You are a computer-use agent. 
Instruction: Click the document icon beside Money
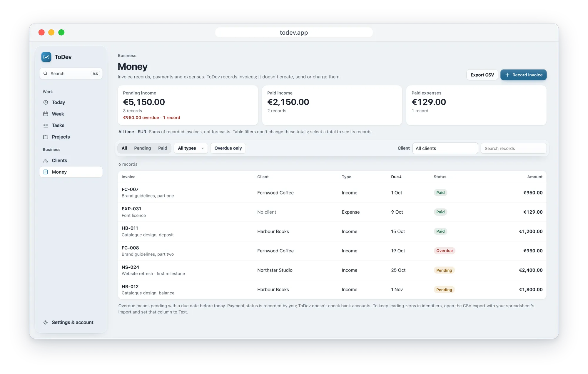tap(46, 172)
